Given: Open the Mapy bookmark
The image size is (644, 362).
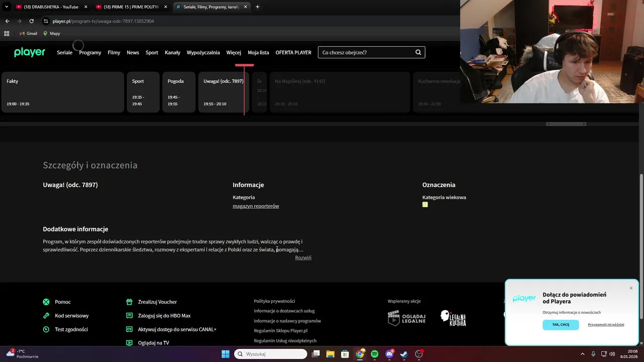Looking at the screenshot, I should (51, 33).
